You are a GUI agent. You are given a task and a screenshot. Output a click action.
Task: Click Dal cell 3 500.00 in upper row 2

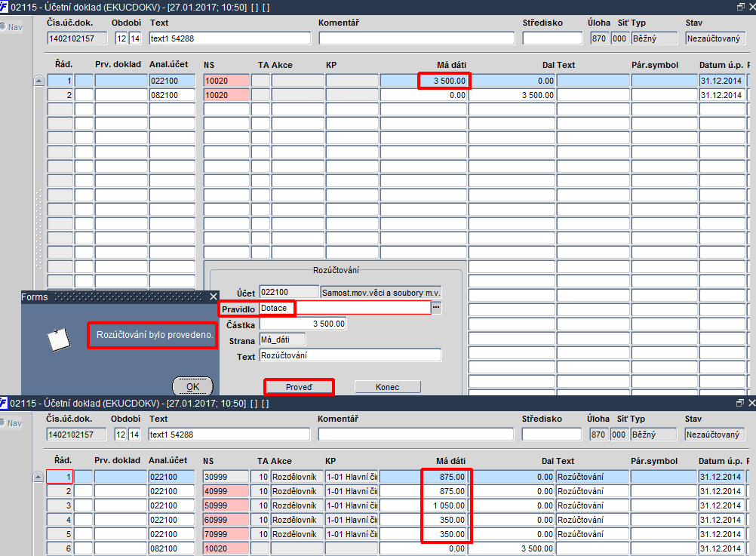tap(512, 95)
